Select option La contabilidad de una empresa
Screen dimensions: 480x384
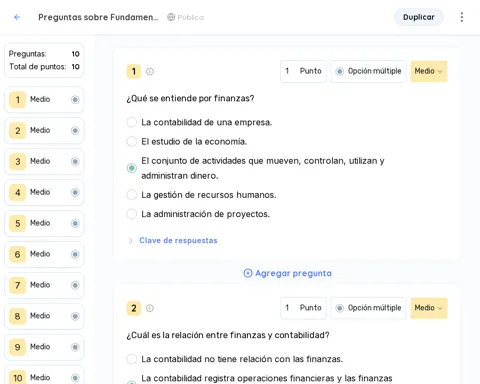(x=132, y=122)
